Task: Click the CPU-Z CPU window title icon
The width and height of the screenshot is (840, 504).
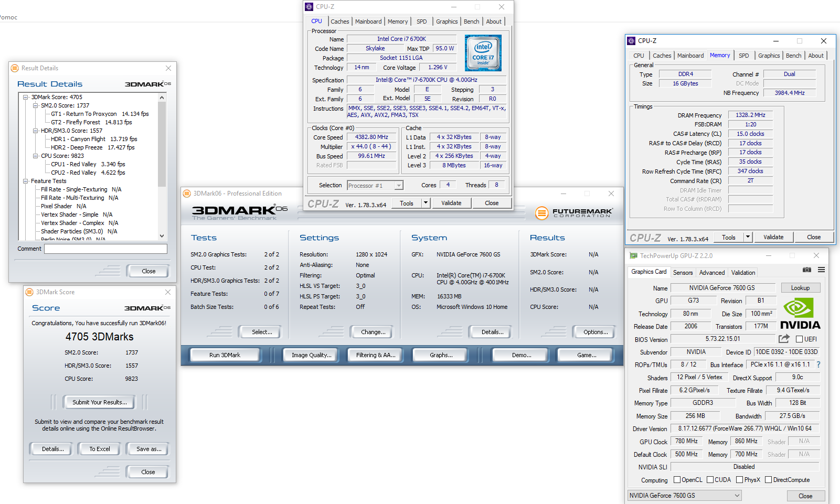Action: click(309, 7)
